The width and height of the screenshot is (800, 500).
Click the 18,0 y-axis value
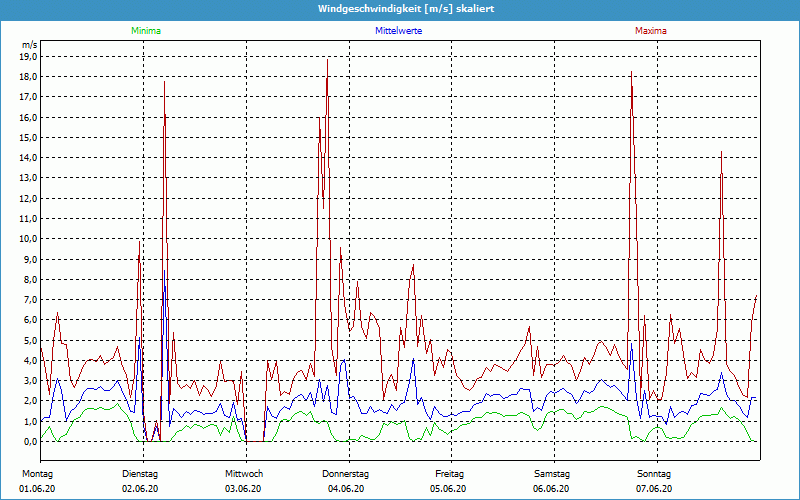tap(28, 77)
